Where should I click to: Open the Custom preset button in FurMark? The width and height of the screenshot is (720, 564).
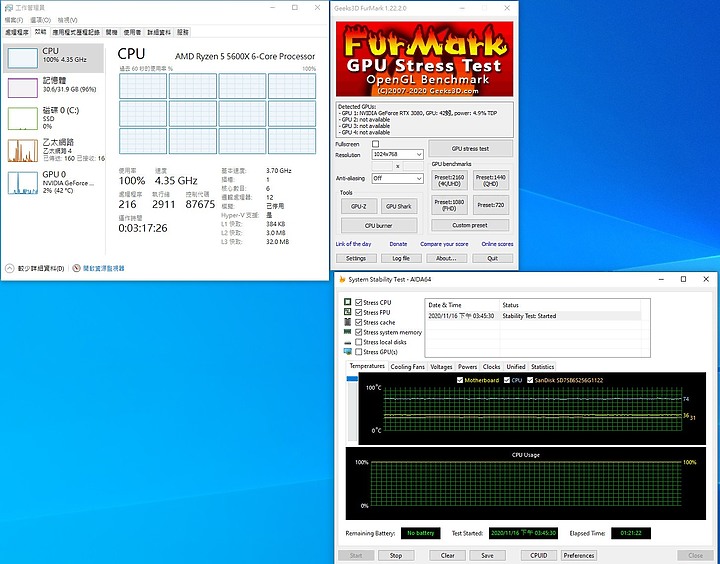(470, 225)
